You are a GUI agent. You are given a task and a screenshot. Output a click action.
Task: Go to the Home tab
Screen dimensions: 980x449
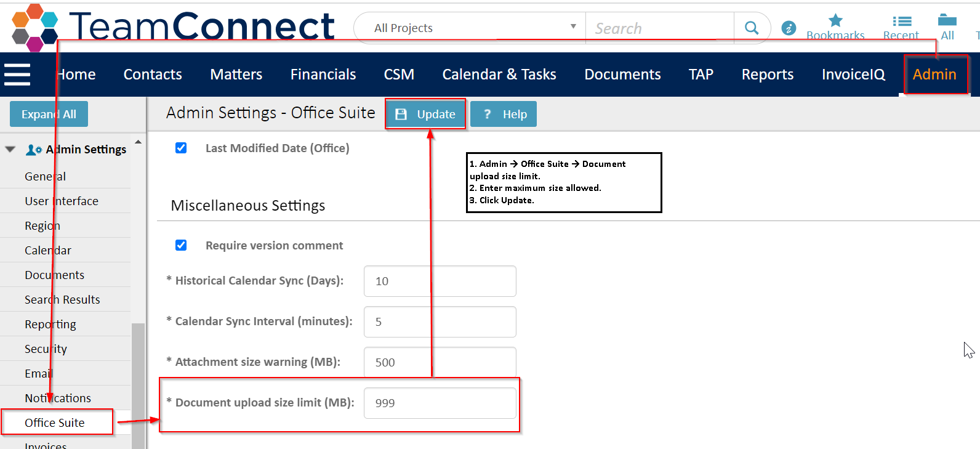(x=76, y=75)
